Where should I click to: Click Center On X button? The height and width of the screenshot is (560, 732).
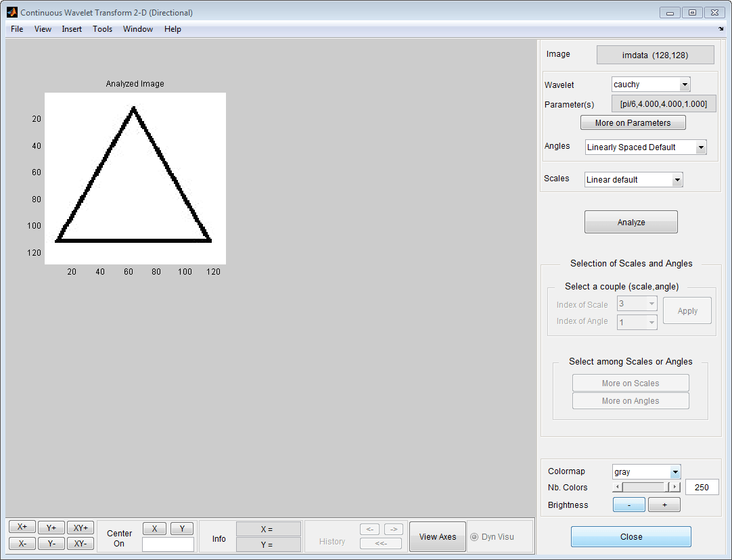154,529
